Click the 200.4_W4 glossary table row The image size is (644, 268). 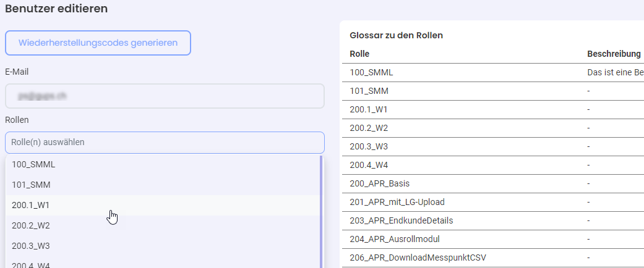(x=493, y=165)
